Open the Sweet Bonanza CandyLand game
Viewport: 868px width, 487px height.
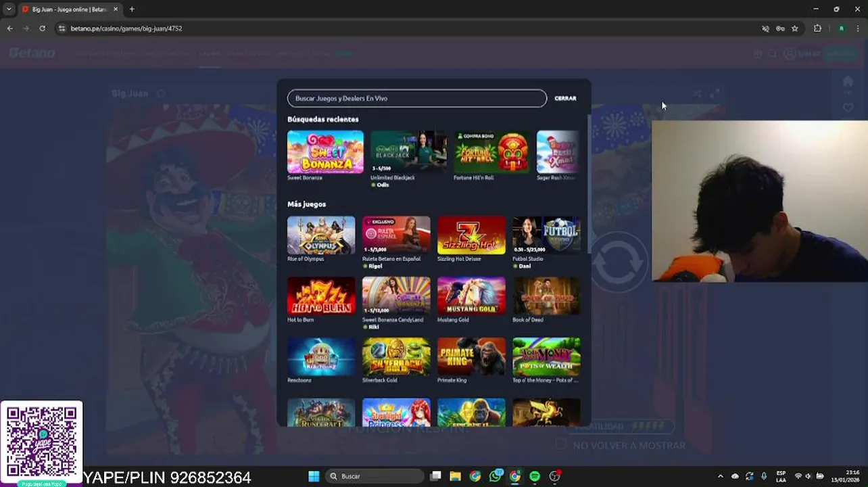pyautogui.click(x=396, y=296)
